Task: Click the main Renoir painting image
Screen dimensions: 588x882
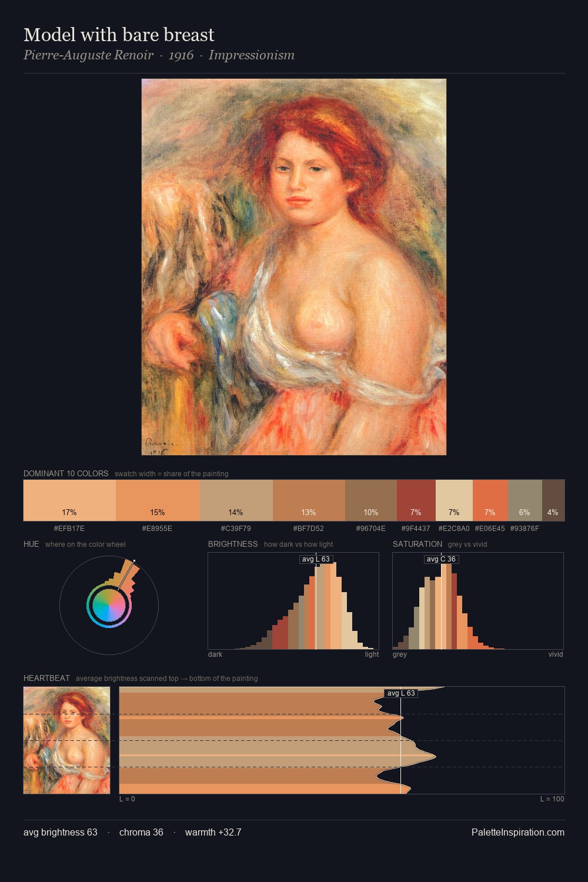Action: coord(294,267)
